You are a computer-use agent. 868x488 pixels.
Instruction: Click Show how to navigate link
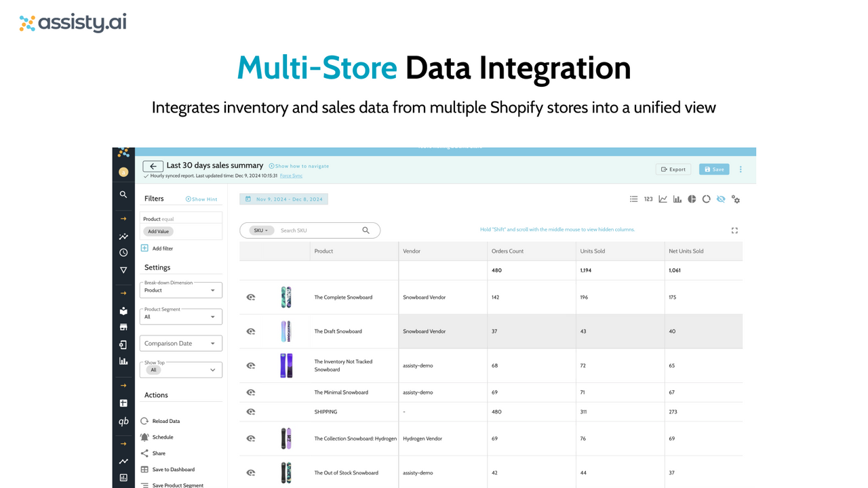299,166
